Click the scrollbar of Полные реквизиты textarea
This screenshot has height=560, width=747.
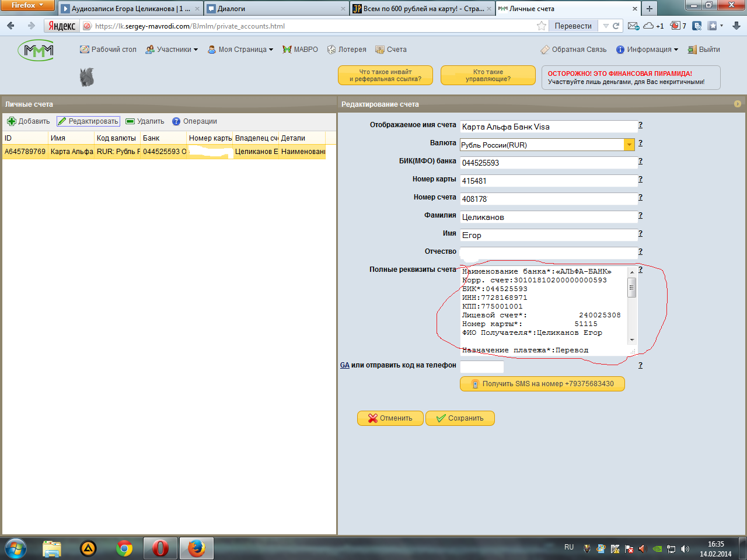point(631,305)
